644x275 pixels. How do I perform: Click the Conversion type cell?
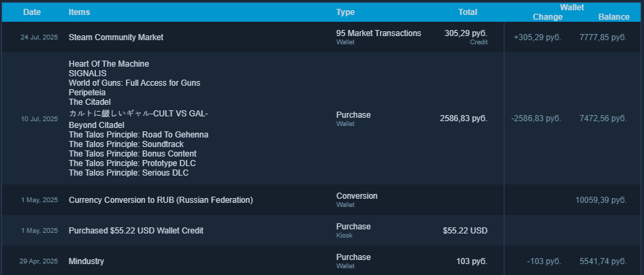[357, 199]
